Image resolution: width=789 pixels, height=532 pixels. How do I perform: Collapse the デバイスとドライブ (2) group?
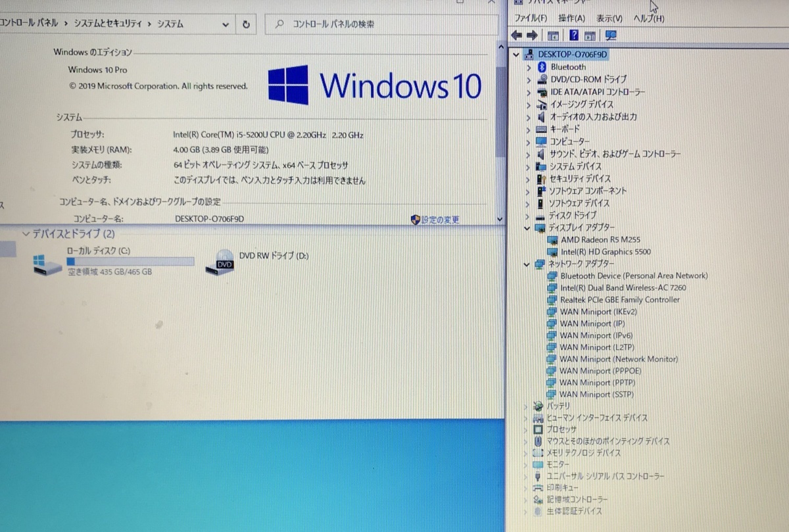coord(26,233)
